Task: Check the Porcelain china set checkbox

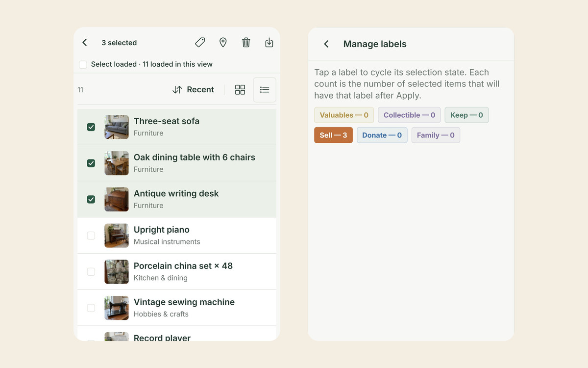Action: coord(91,272)
